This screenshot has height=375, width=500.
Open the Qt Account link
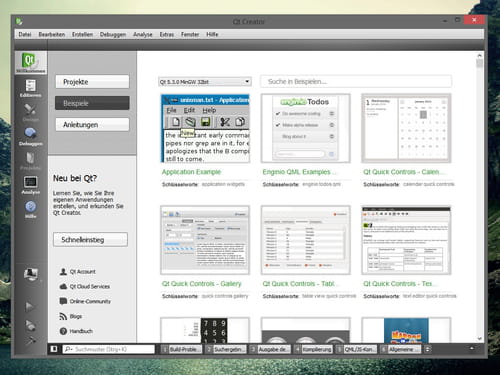pos(83,272)
